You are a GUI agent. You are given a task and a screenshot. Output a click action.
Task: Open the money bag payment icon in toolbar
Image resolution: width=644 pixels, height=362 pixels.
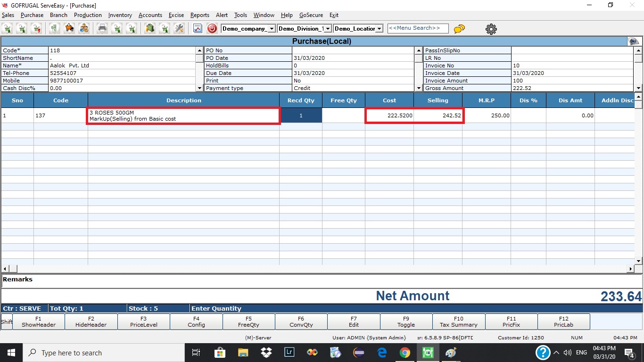point(55,28)
